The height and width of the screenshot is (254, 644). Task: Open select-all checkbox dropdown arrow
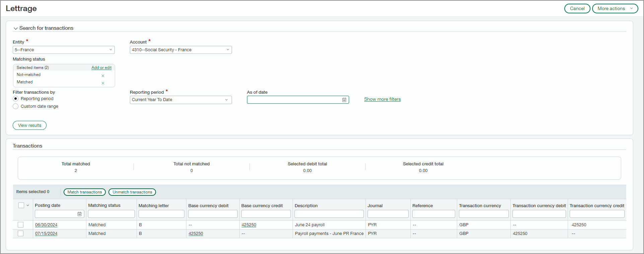[28, 205]
